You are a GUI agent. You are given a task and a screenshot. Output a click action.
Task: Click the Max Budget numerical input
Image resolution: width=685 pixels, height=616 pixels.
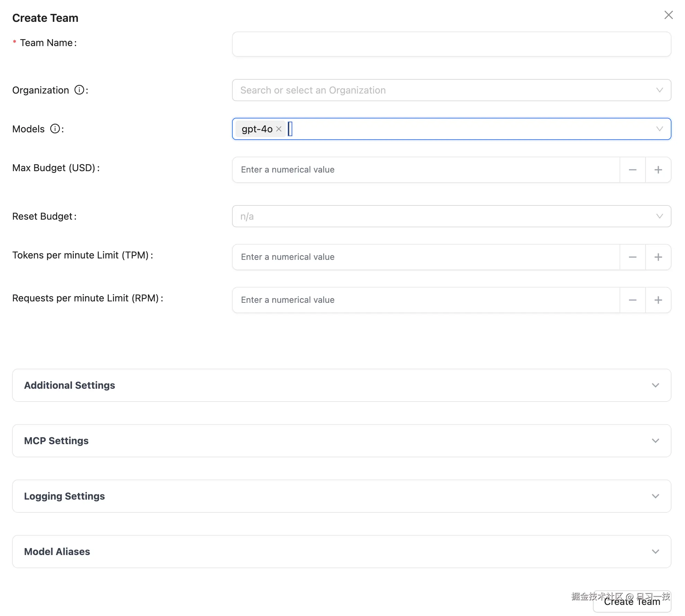(x=426, y=170)
